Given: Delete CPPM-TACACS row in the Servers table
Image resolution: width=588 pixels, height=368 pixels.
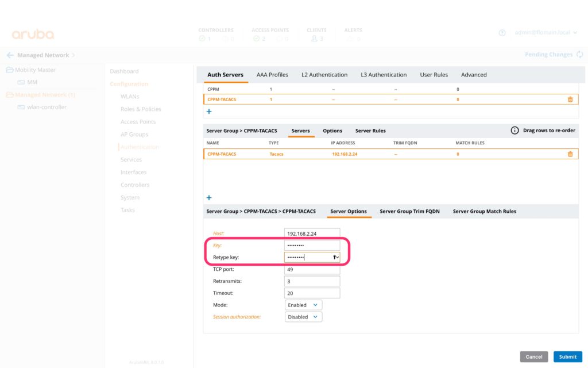Looking at the screenshot, I should 570,154.
